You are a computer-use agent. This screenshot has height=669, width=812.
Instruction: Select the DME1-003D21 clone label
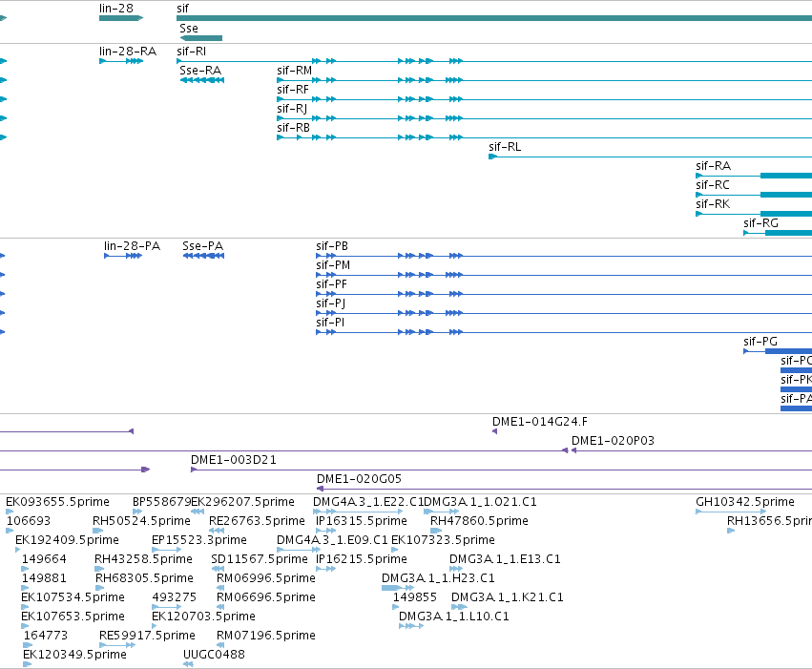tap(234, 460)
